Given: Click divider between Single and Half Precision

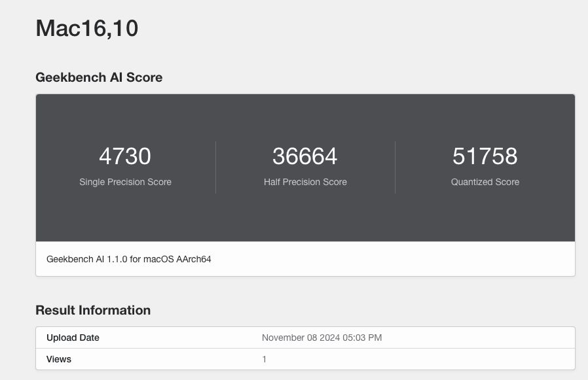Looking at the screenshot, I should pyautogui.click(x=215, y=167).
